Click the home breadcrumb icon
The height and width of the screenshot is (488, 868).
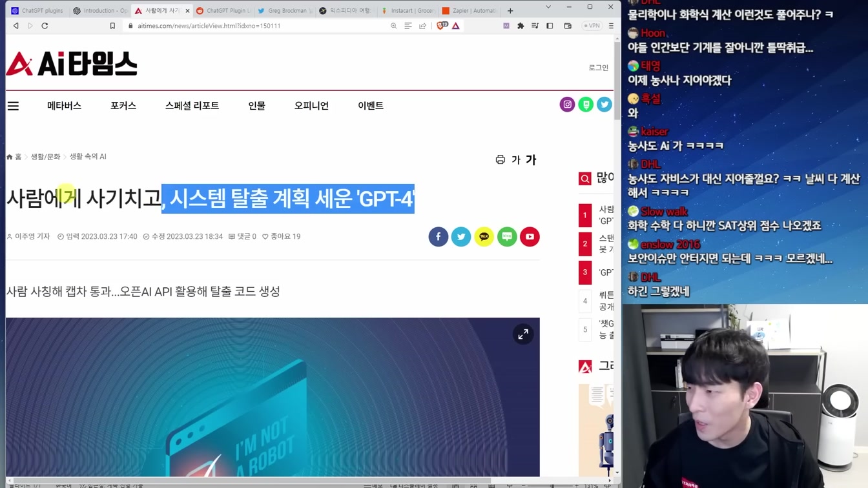10,157
